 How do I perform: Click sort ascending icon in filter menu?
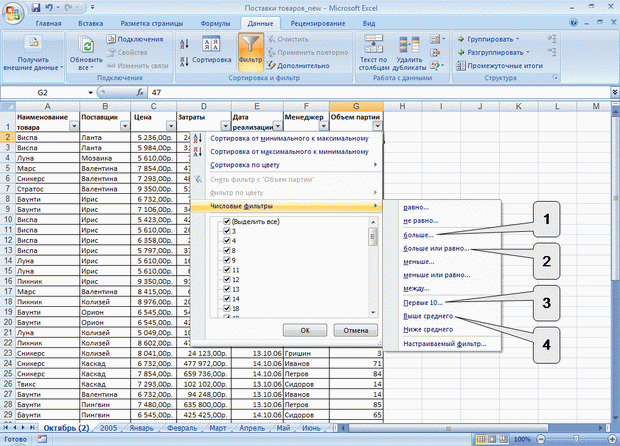(198, 138)
